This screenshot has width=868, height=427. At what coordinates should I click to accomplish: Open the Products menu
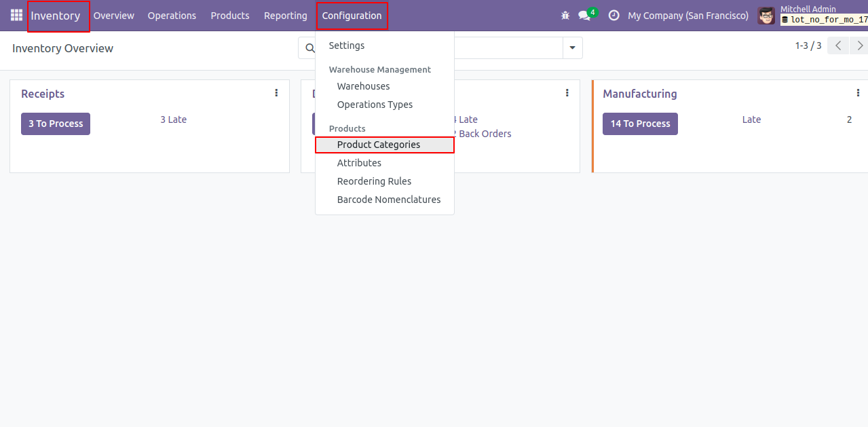[230, 16]
